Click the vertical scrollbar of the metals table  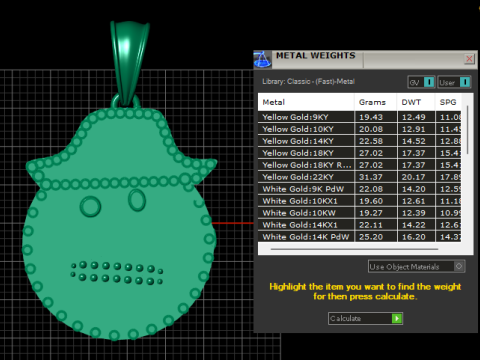coord(468,130)
